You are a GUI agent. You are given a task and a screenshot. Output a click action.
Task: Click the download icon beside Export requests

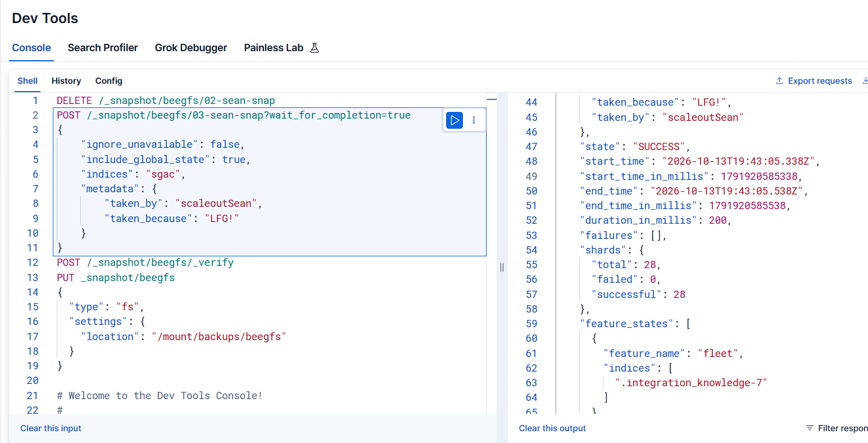pyautogui.click(x=865, y=81)
